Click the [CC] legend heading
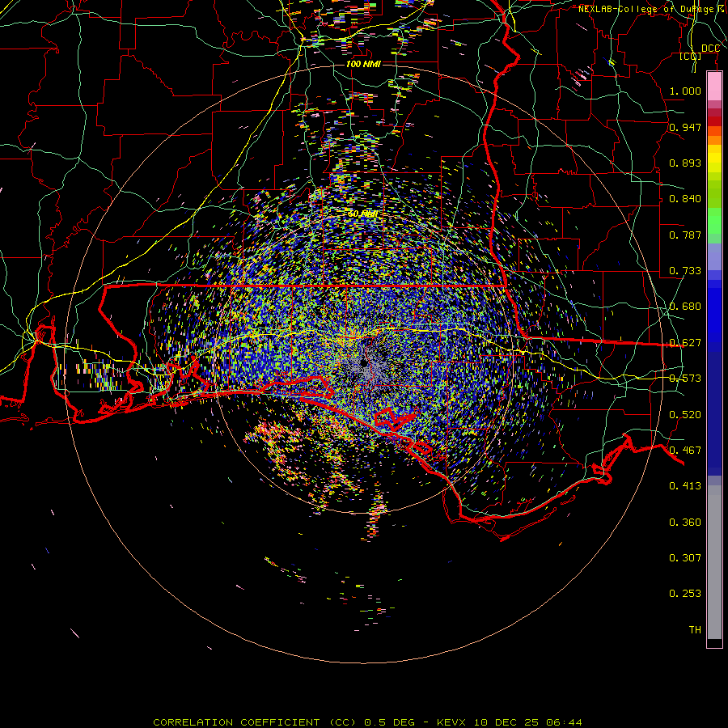This screenshot has height=728, width=728. point(691,56)
